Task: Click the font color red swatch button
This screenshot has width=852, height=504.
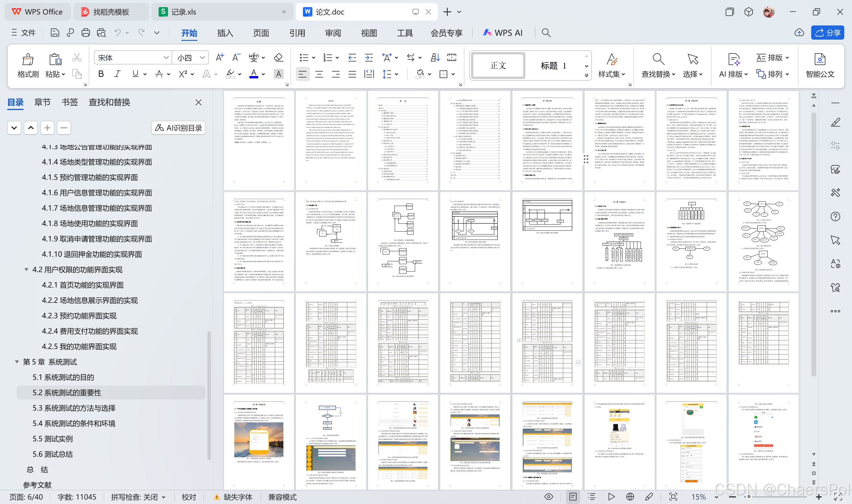Action: point(254,74)
